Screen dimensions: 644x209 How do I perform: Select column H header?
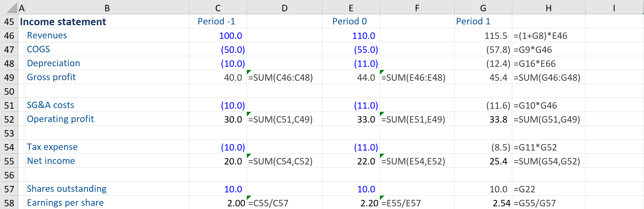(x=548, y=8)
